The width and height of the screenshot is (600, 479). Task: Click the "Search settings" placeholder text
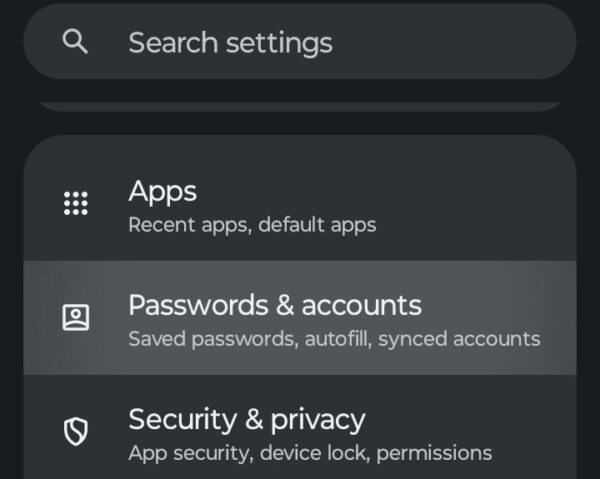tap(230, 42)
